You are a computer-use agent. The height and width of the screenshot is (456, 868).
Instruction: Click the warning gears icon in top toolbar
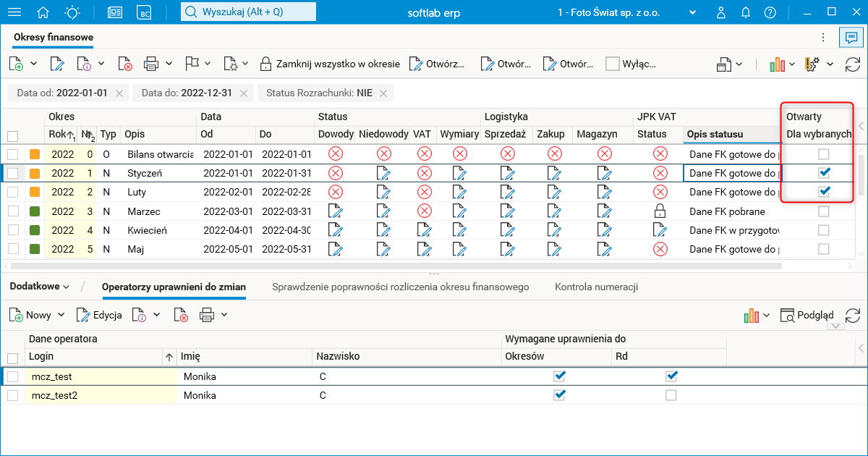[x=812, y=64]
